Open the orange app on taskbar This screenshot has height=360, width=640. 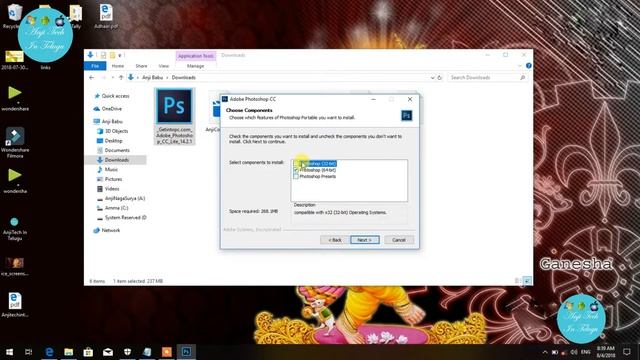pos(167,352)
